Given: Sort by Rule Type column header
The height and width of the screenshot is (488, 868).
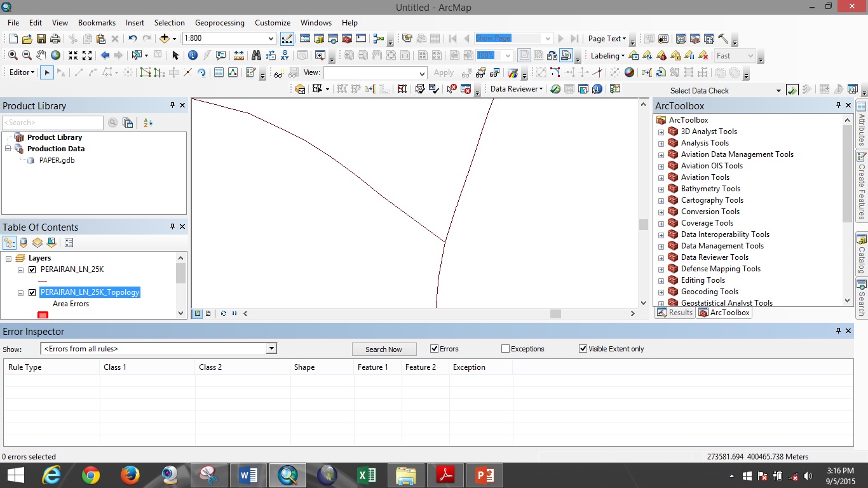Looking at the screenshot, I should (x=52, y=367).
